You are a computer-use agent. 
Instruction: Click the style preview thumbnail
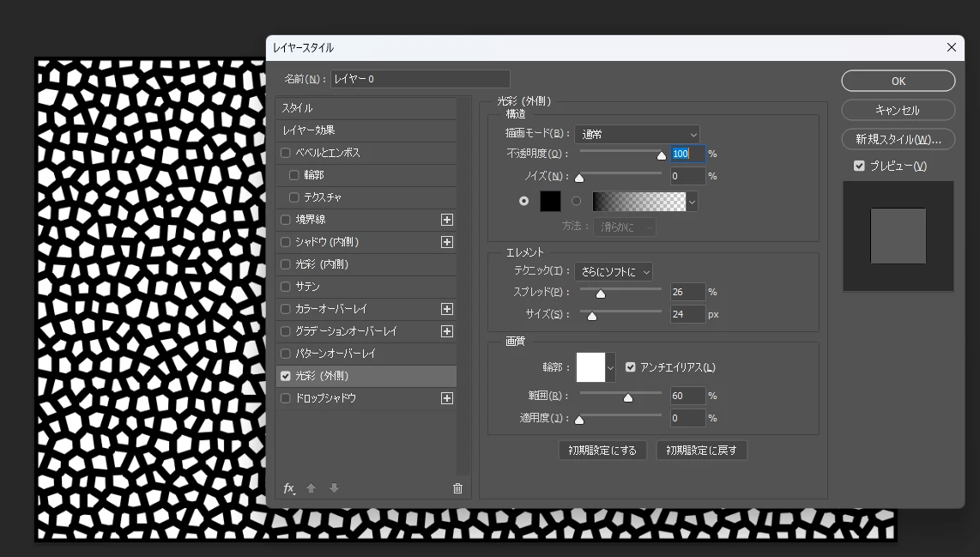[898, 236]
